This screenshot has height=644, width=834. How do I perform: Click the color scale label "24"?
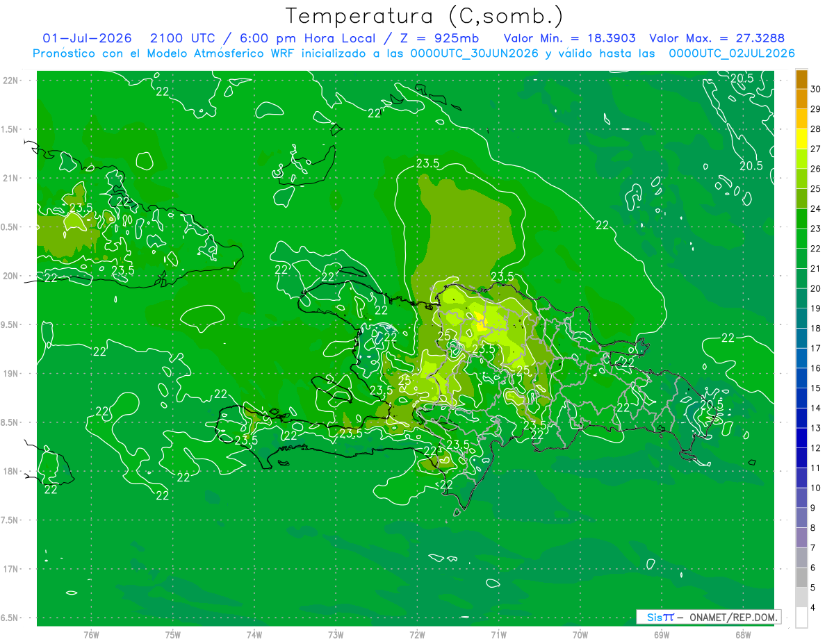[x=816, y=208]
